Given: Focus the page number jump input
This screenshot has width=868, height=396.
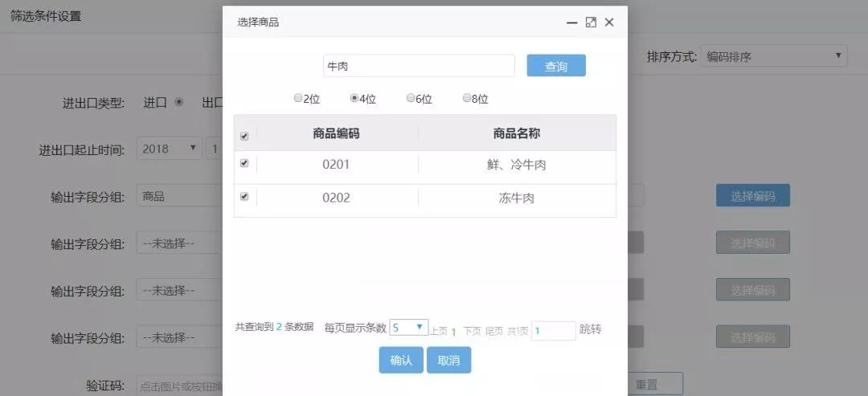Looking at the screenshot, I should coord(554,331).
